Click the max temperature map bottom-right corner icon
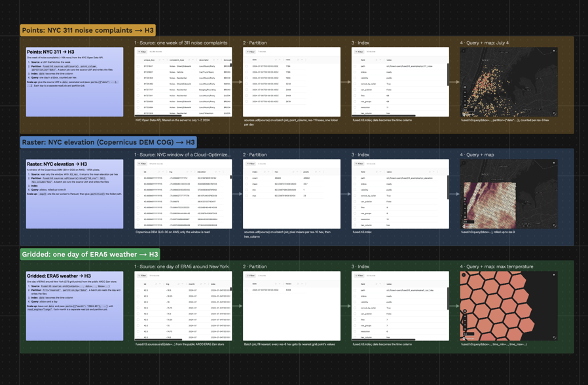 [x=554, y=337]
